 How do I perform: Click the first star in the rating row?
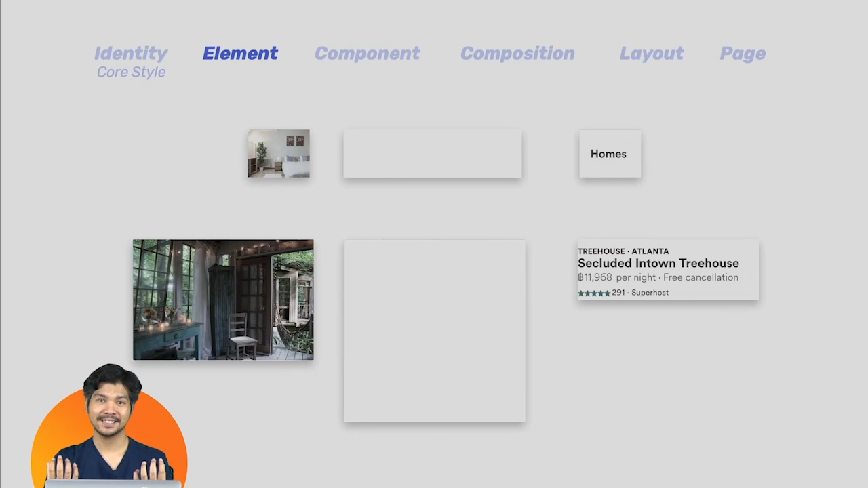point(581,292)
